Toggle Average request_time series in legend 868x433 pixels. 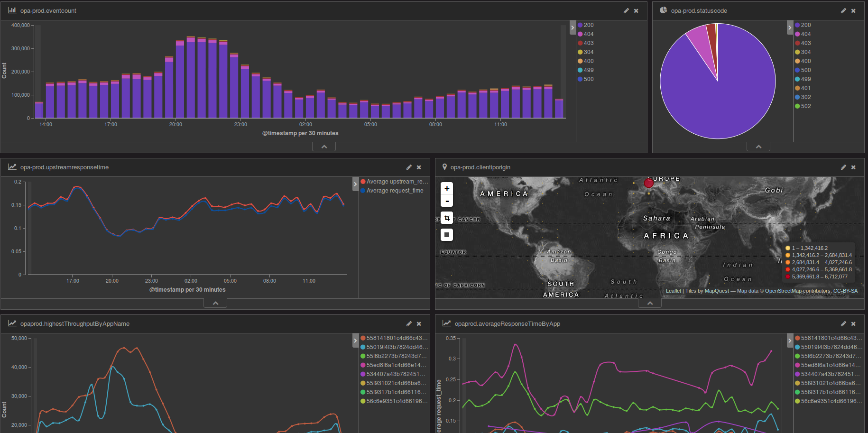point(392,191)
